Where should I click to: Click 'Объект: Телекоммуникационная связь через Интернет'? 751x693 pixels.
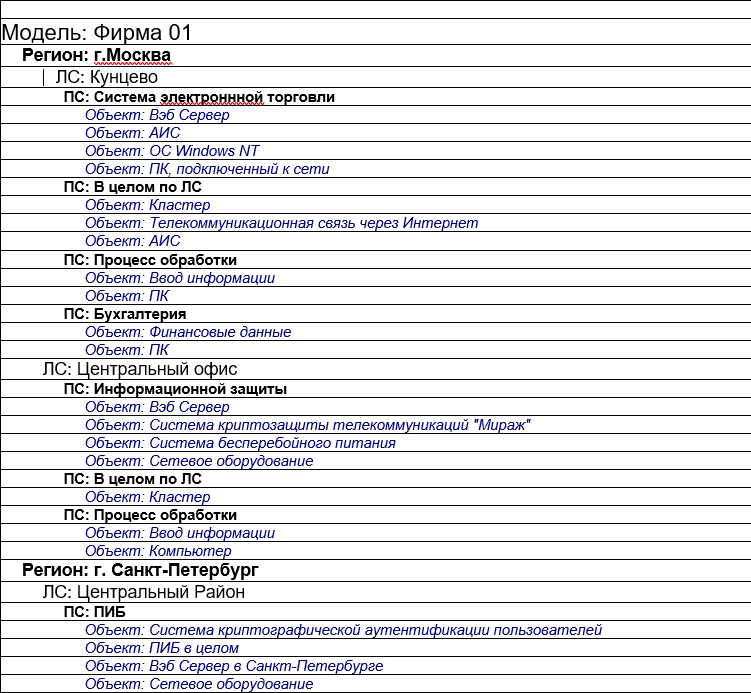[x=282, y=223]
